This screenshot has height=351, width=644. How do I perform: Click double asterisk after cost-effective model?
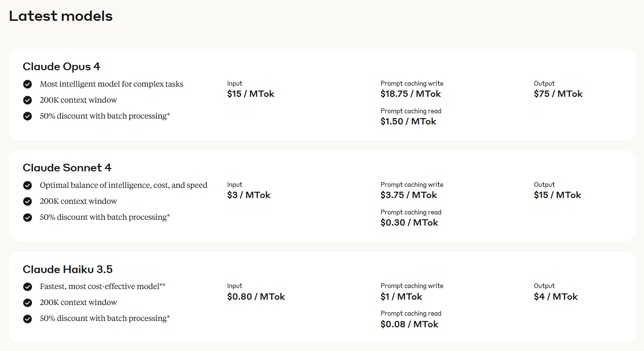point(163,285)
